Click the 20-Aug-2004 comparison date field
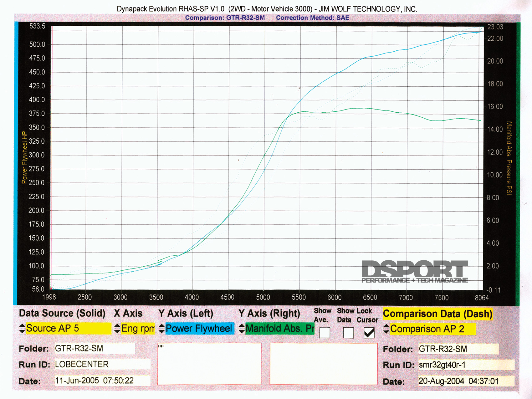 coord(466,381)
